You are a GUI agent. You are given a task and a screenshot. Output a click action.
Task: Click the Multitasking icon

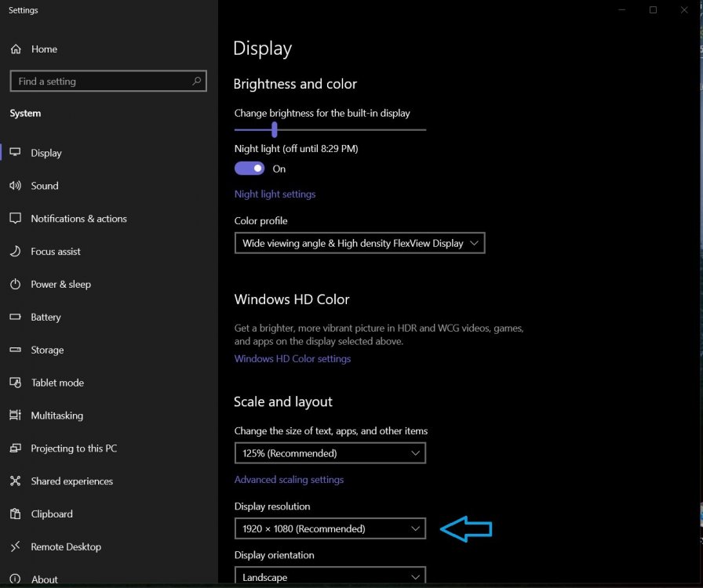(x=15, y=415)
